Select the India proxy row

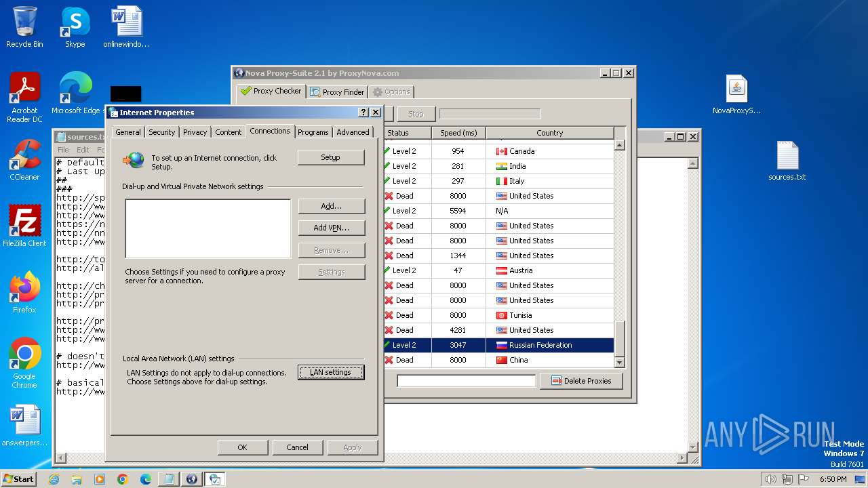tap(498, 166)
